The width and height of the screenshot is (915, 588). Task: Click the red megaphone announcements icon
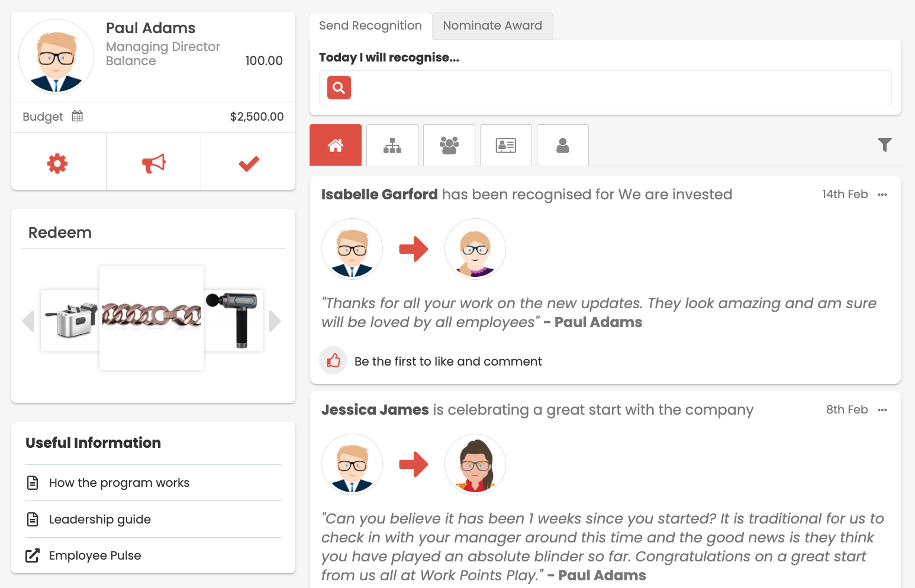154,163
